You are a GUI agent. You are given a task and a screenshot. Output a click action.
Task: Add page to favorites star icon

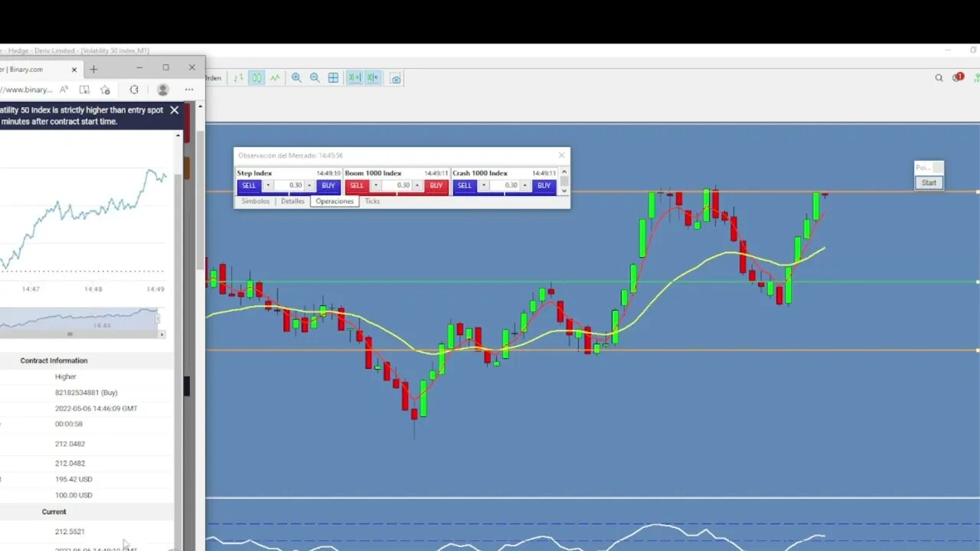[x=106, y=90]
